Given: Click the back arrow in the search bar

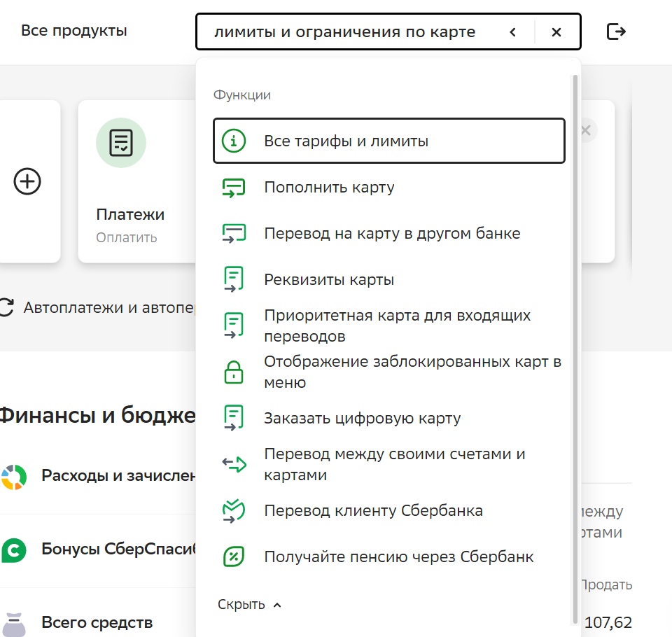Looking at the screenshot, I should [x=513, y=32].
